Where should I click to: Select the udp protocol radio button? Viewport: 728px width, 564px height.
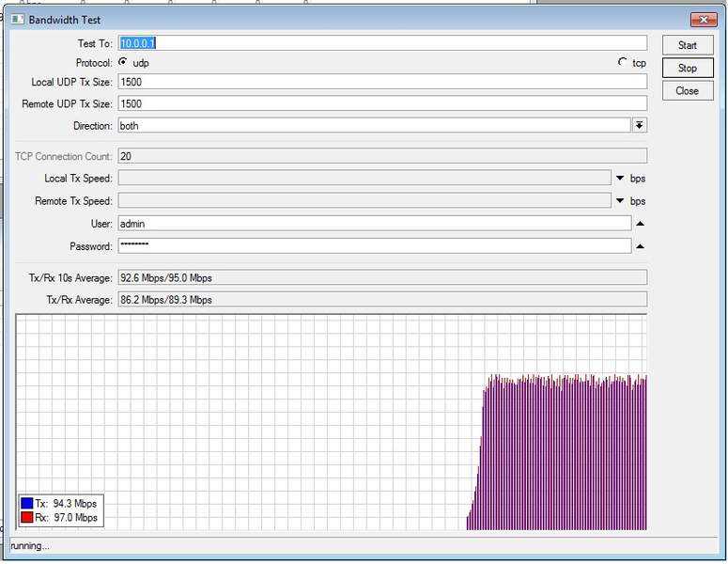(123, 62)
